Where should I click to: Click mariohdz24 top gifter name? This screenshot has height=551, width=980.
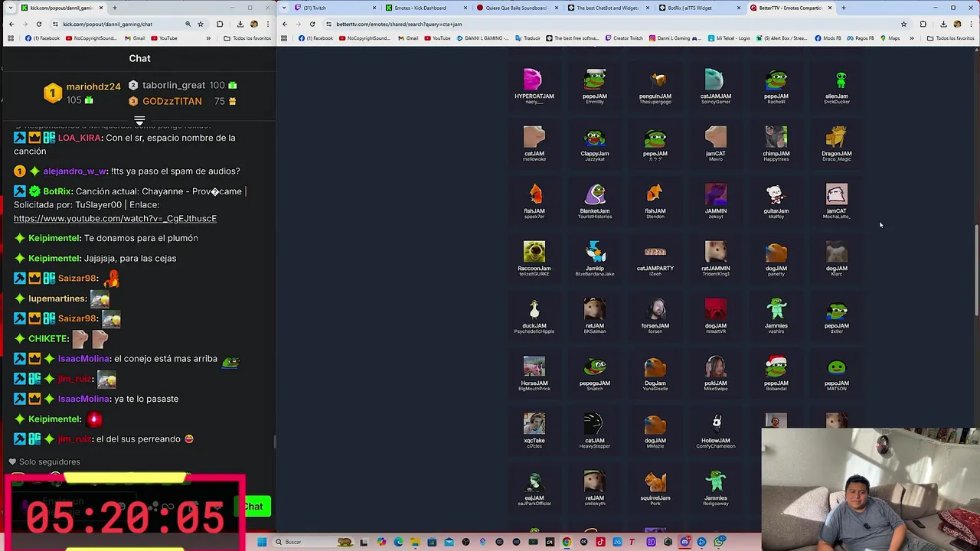coord(93,86)
